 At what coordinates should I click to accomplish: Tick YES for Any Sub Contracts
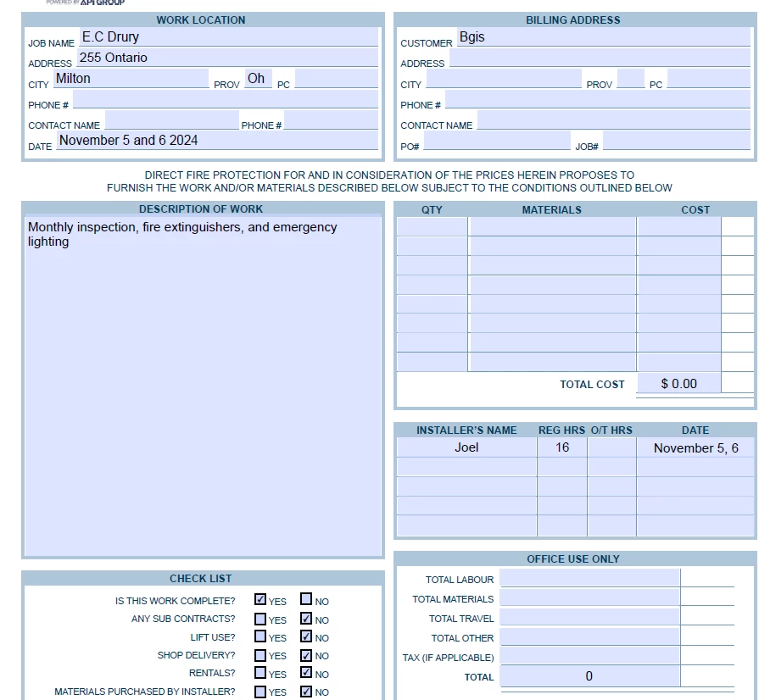(260, 619)
